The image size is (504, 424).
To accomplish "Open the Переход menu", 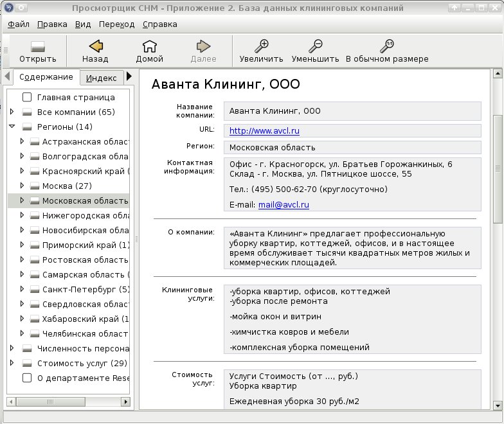I will pyautogui.click(x=117, y=24).
